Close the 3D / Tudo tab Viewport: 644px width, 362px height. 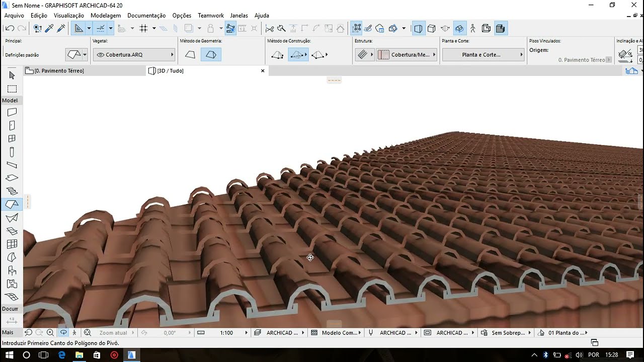click(263, 71)
